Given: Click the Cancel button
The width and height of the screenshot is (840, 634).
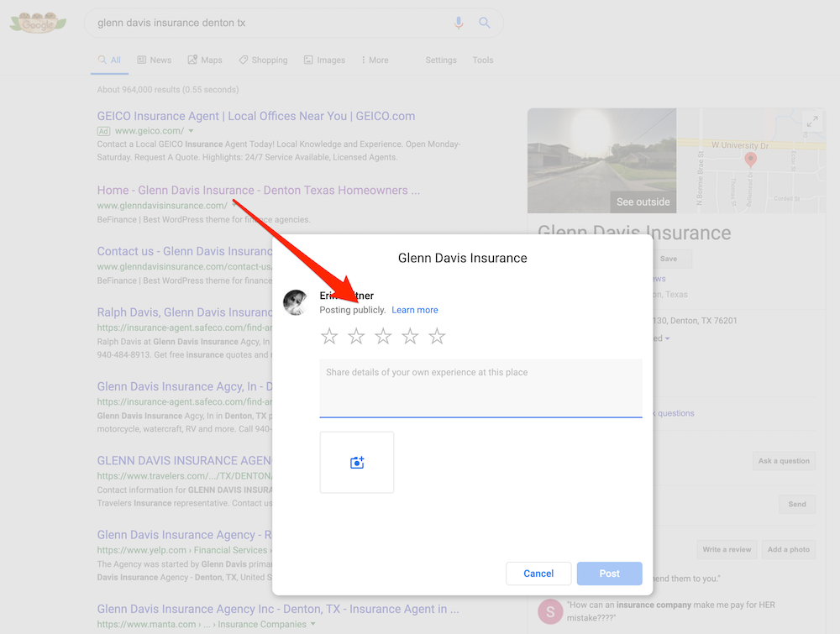Looking at the screenshot, I should tap(538, 574).
